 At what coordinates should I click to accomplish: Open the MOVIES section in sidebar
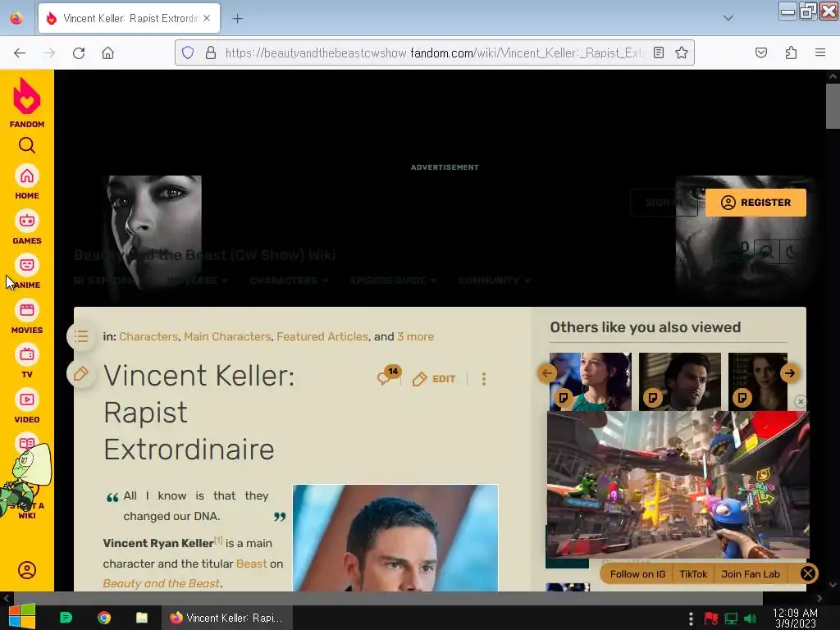pyautogui.click(x=27, y=317)
